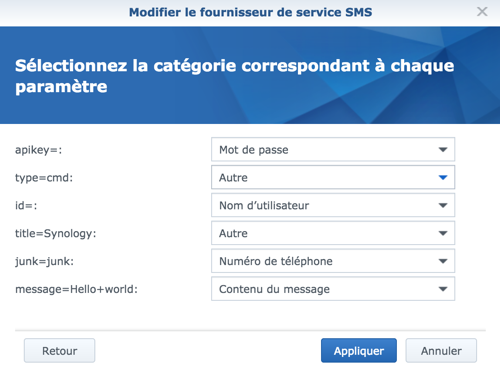Click the arrow icon beside Contenu du message
This screenshot has height=369, width=500.
443,289
